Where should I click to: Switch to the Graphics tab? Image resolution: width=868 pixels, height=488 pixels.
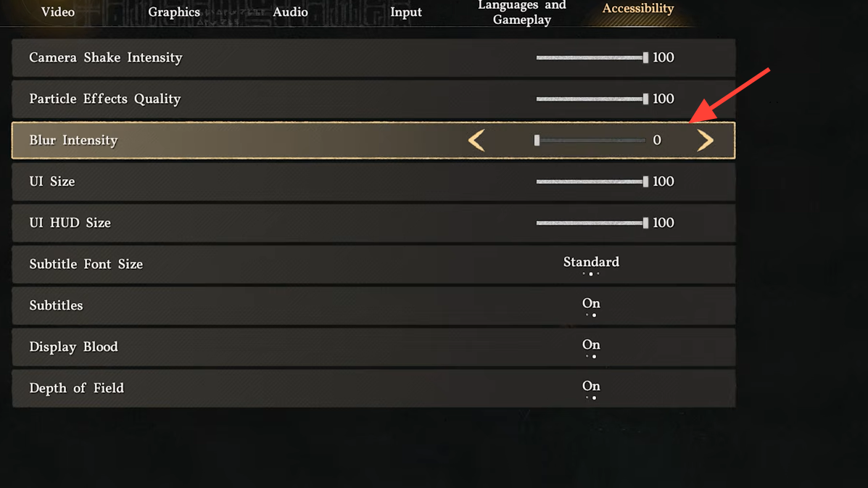(x=174, y=12)
